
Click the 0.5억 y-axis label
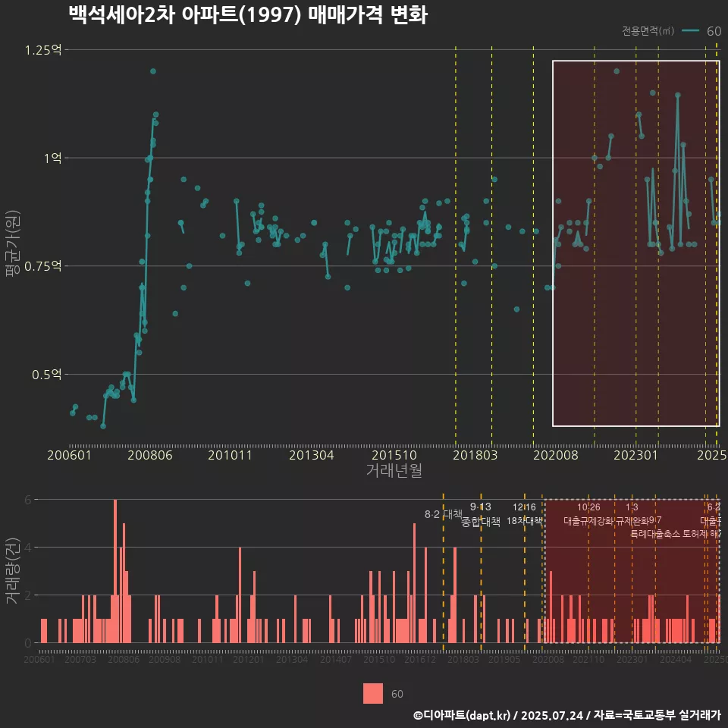pyautogui.click(x=46, y=375)
